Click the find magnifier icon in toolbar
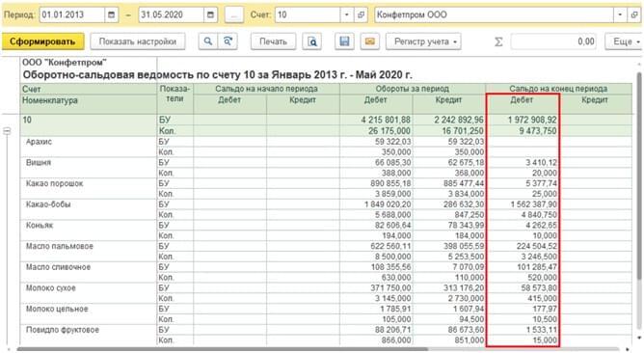Image resolution: width=644 pixels, height=353 pixels. (x=208, y=41)
